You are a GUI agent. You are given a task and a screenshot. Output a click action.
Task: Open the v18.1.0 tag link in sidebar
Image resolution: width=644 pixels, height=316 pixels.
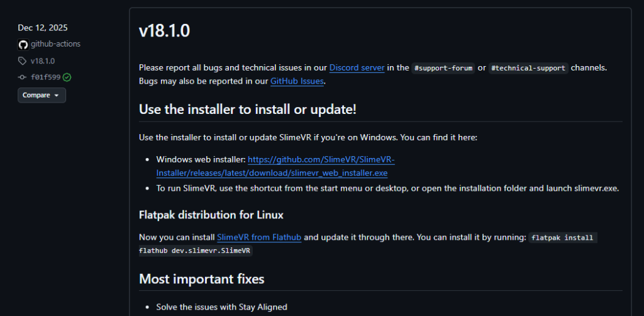tap(43, 61)
